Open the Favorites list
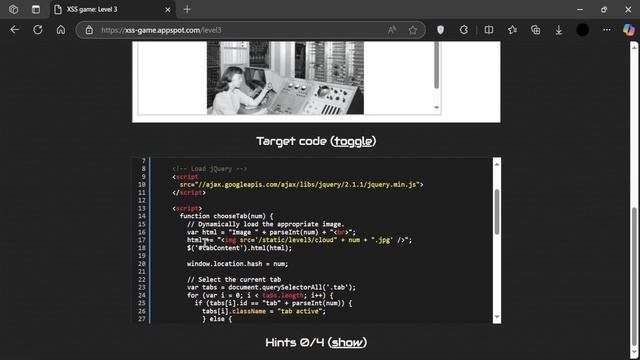 coord(512,30)
